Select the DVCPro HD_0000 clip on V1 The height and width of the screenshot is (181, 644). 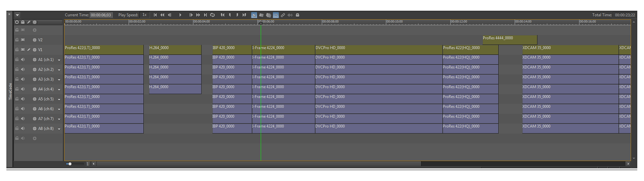(x=379, y=50)
